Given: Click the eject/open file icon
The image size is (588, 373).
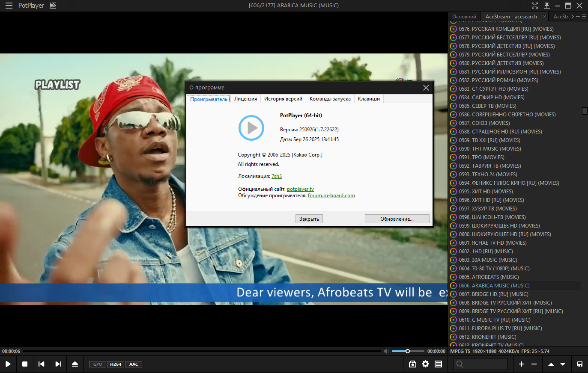Looking at the screenshot, I should point(75,364).
